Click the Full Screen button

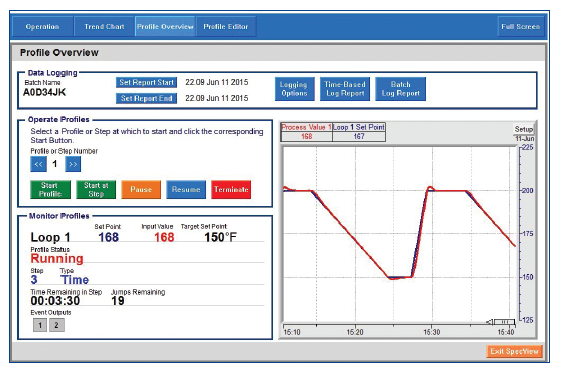point(521,27)
